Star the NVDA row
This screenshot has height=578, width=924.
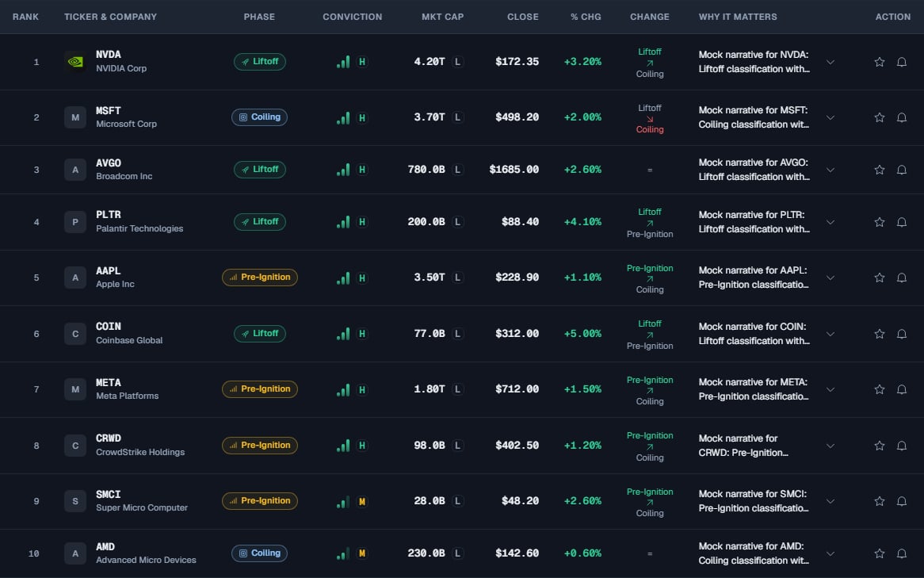pos(879,62)
